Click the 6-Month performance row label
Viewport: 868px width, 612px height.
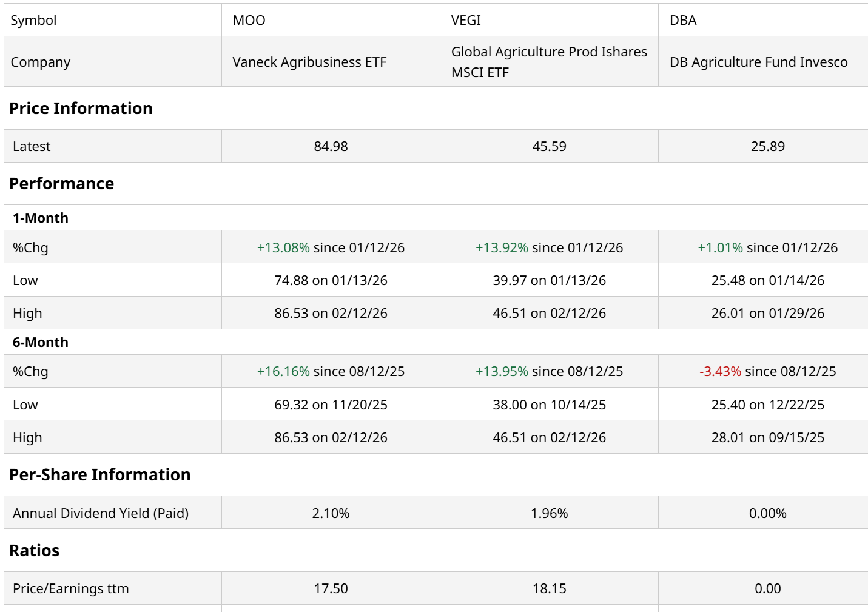click(41, 343)
